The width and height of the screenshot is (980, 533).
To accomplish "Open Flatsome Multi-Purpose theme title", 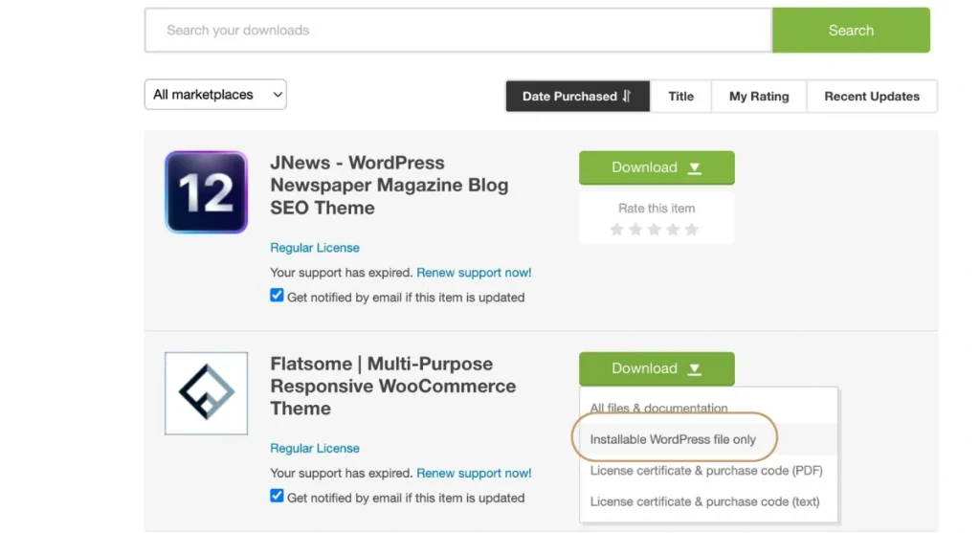I will click(x=392, y=387).
